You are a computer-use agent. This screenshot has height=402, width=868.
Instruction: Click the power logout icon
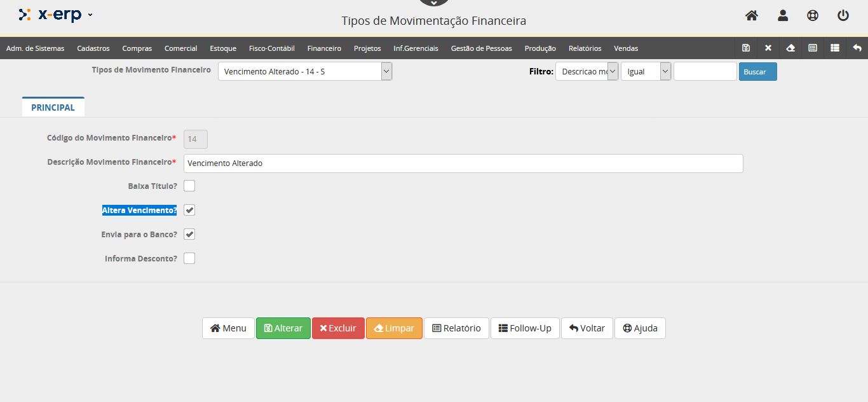coord(843,15)
